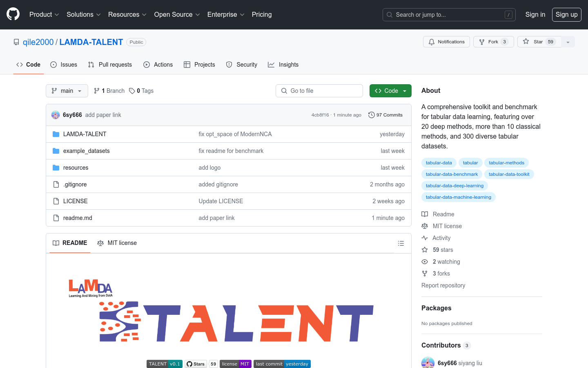The width and height of the screenshot is (588, 368).
Task: Open the Contributors section heading
Action: (x=446, y=345)
